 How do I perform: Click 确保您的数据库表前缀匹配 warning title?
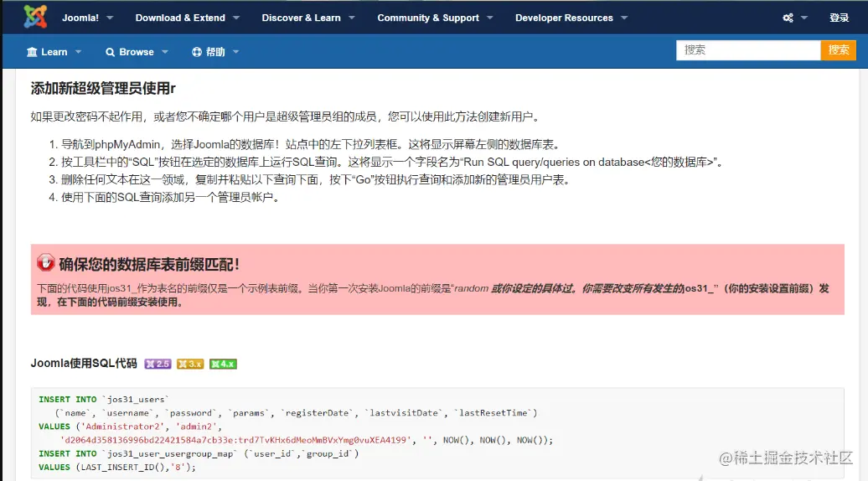click(149, 265)
